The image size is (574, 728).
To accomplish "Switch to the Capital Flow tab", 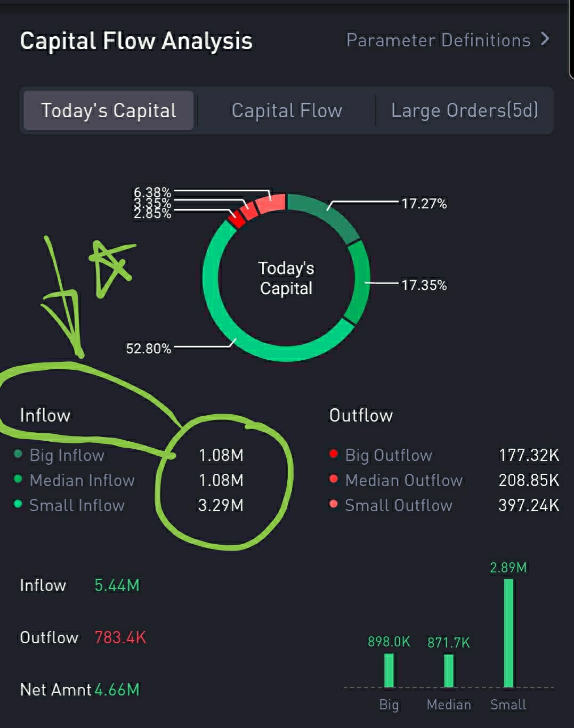I will [287, 110].
